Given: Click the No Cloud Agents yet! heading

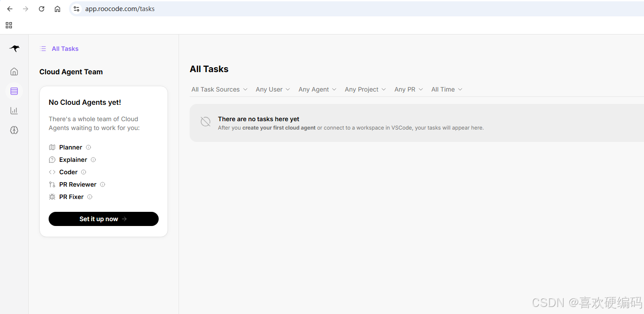Looking at the screenshot, I should pos(85,102).
